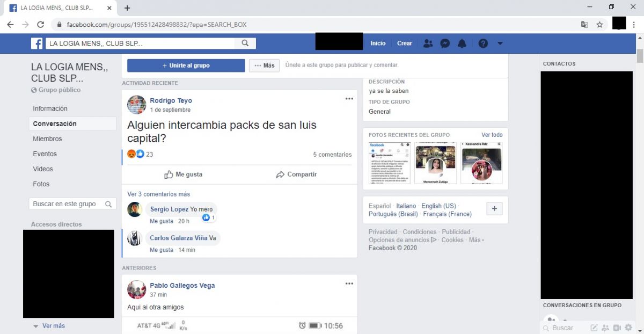The height and width of the screenshot is (334, 644).
Task: Open the translate page icon in address bar
Action: click(584, 25)
